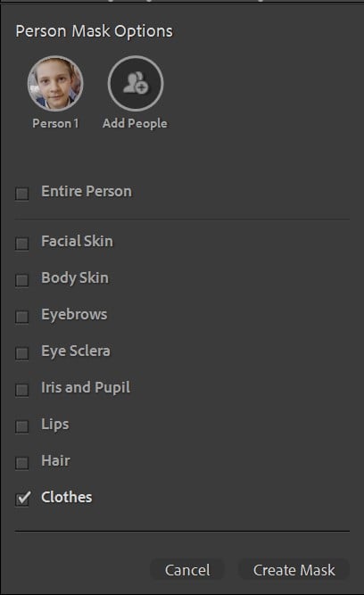The width and height of the screenshot is (364, 595).
Task: Click the Eyebrows label text
Action: pos(74,315)
